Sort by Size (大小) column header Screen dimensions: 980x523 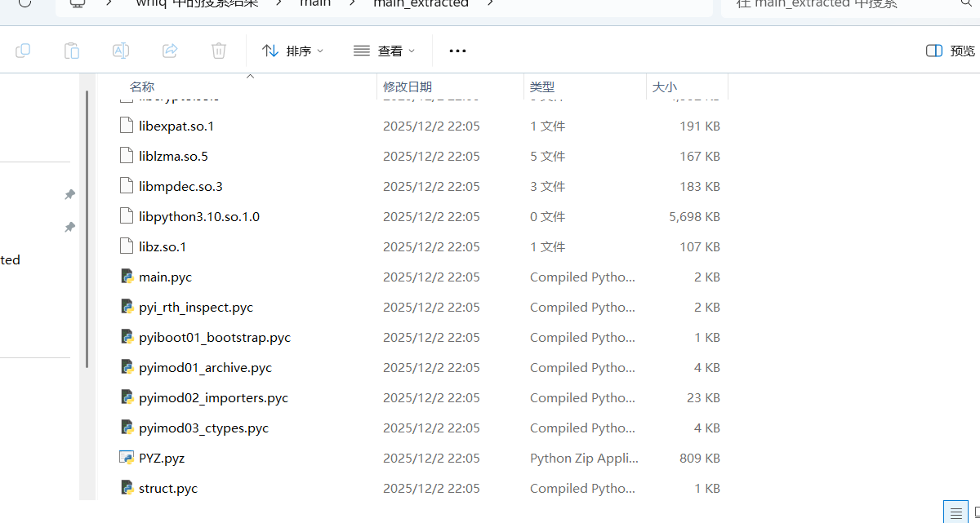point(665,86)
